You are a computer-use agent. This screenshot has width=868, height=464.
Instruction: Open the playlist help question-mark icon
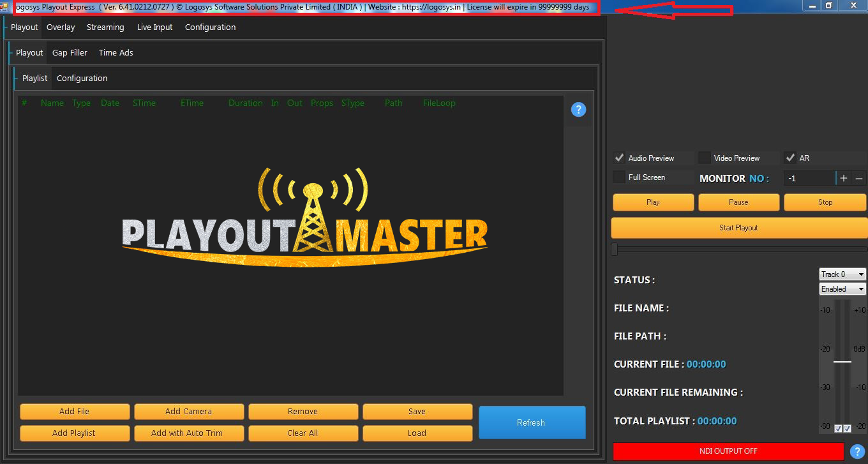tap(578, 110)
